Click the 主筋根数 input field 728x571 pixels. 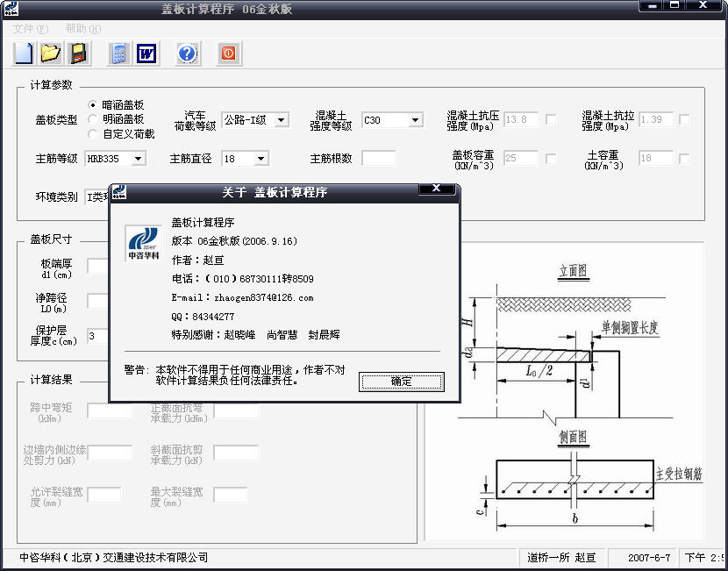(379, 159)
